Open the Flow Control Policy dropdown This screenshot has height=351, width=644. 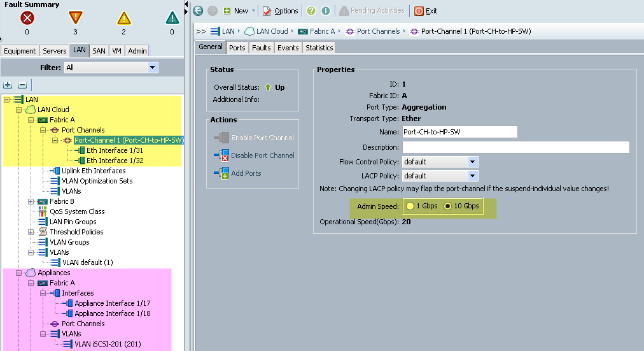pyautogui.click(x=472, y=162)
